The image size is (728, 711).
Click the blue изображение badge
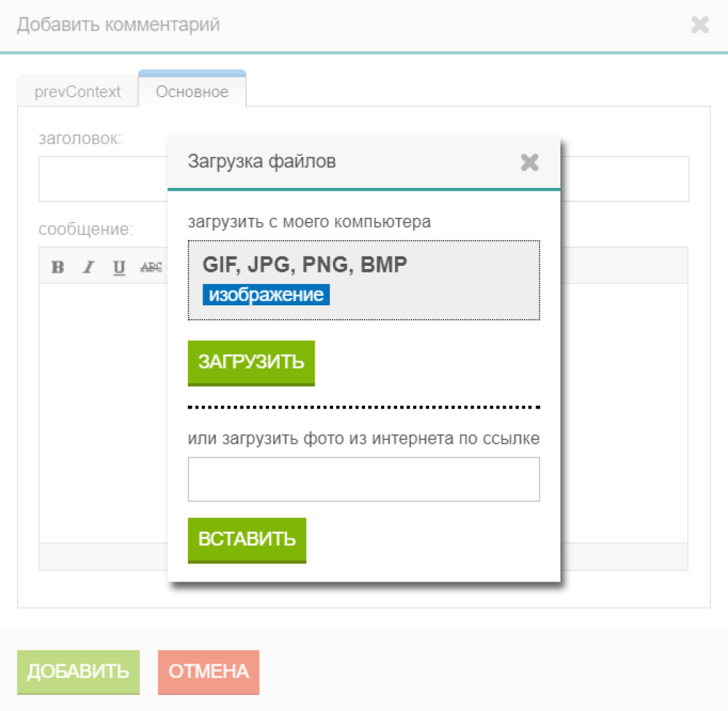point(266,295)
